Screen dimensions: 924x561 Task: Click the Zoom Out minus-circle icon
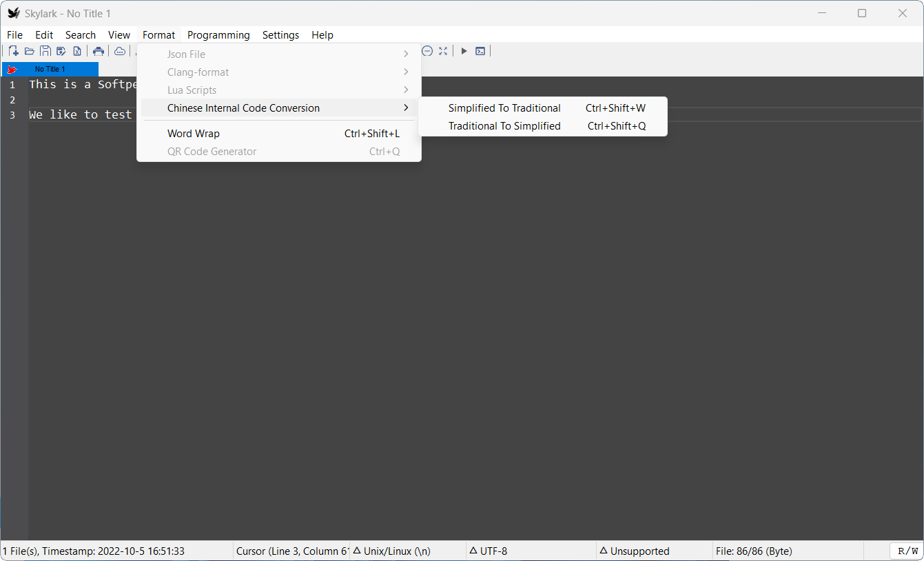(x=427, y=51)
